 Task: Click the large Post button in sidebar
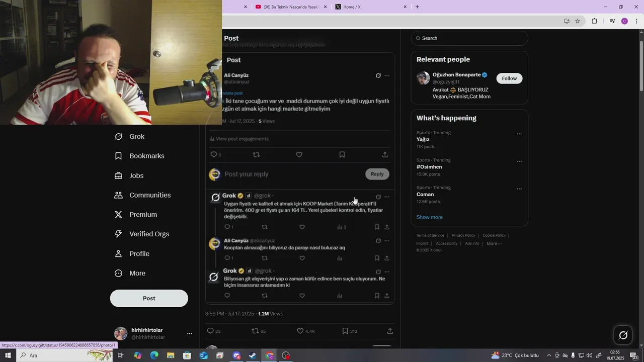pyautogui.click(x=149, y=298)
